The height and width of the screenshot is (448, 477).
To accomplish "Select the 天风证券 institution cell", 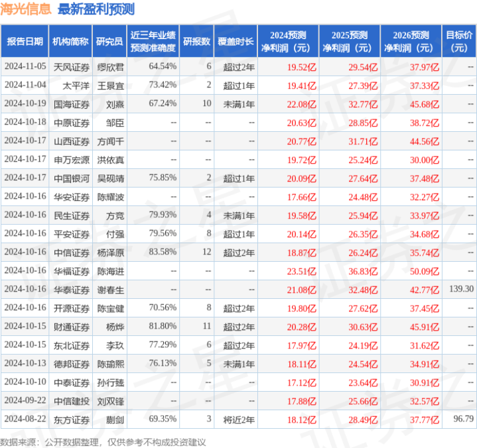I will tap(72, 67).
